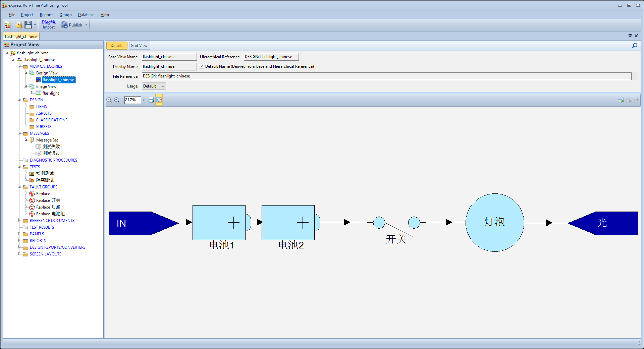Click the zoom in magnifier icon
The height and width of the screenshot is (349, 644).
[x=117, y=100]
